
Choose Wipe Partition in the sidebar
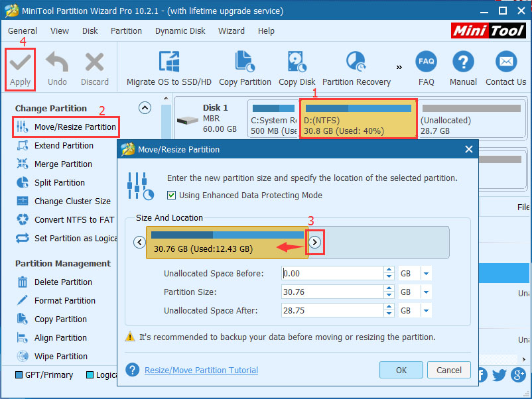[52, 357]
